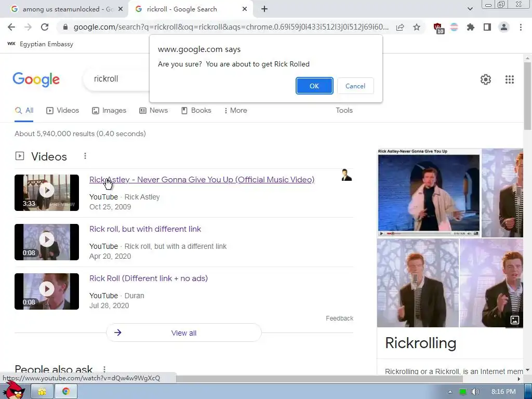Switch to News search filter
Screen dimensions: 532x399
154,110
